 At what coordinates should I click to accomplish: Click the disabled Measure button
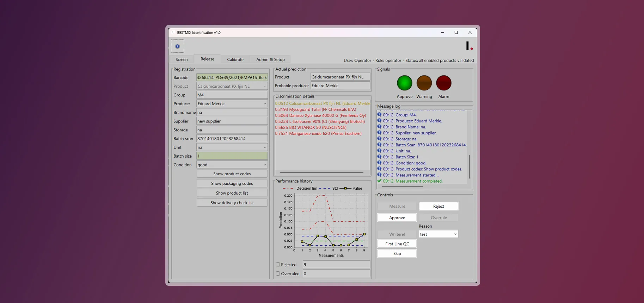[397, 206]
